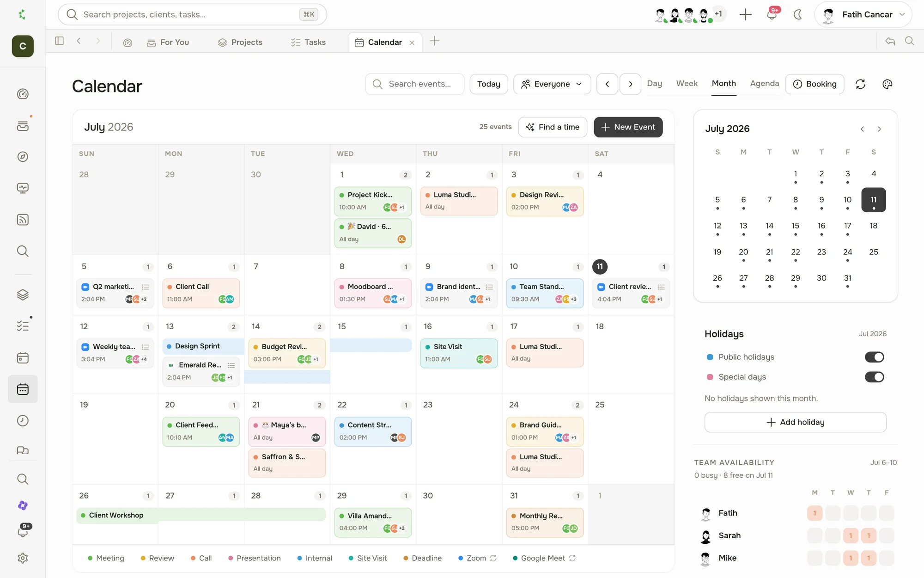Click the workspace C avatar in the sidebar
924x578 pixels.
click(x=23, y=46)
